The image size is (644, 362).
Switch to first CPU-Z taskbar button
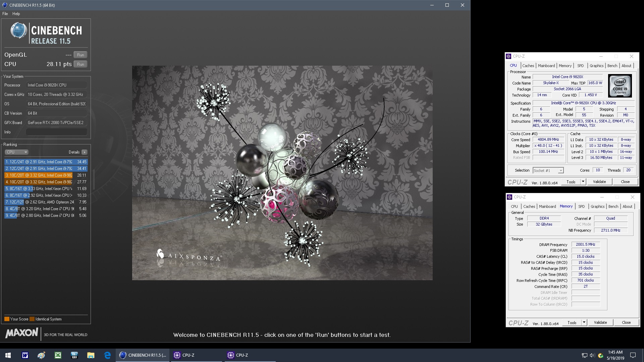196,355
